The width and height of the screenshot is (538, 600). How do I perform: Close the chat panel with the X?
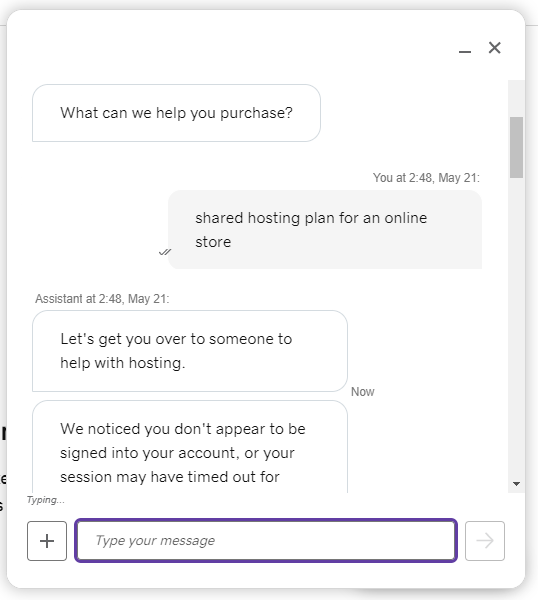(x=494, y=48)
